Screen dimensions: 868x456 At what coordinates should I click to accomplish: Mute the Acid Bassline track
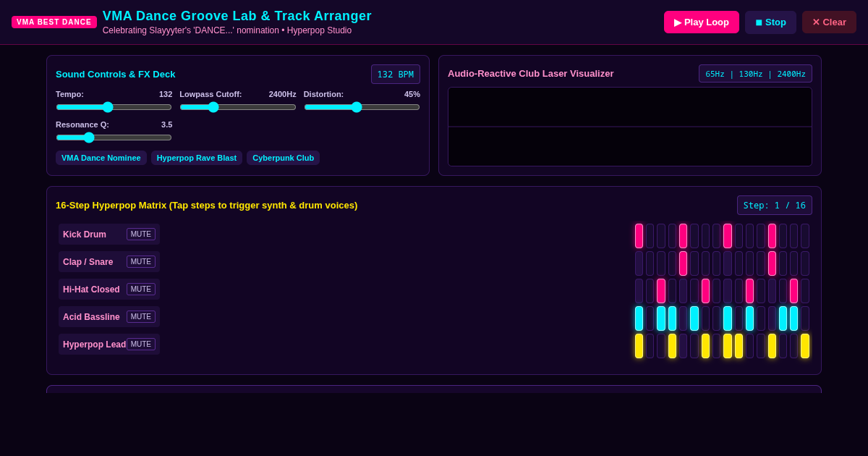point(141,317)
